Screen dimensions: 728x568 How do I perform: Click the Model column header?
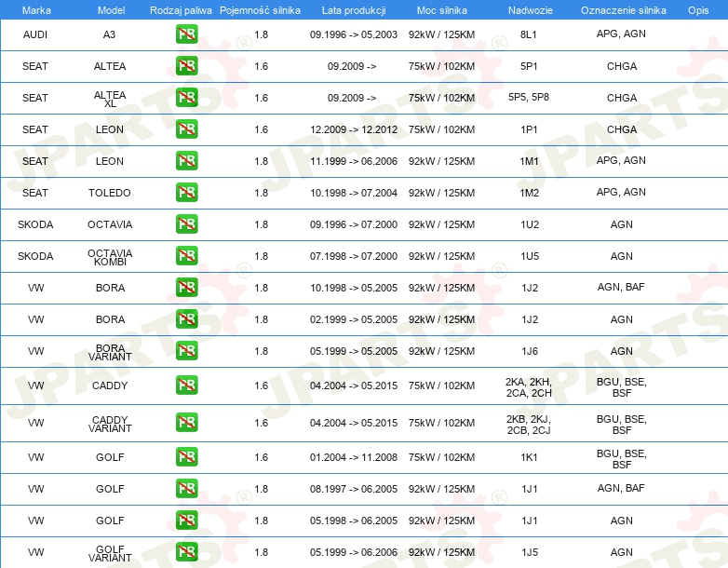click(x=111, y=10)
